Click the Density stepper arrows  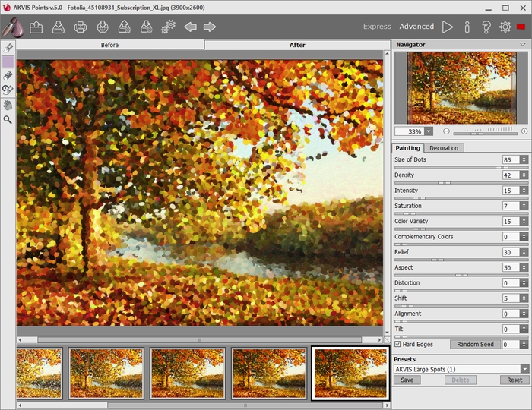pyautogui.click(x=524, y=175)
